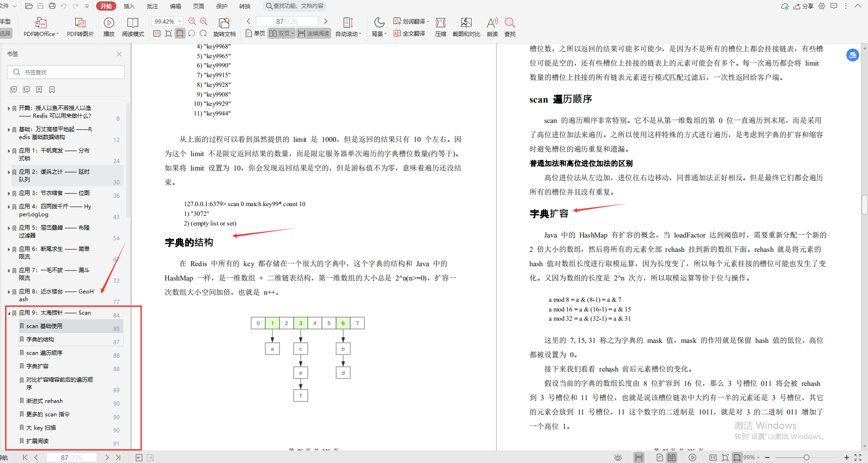The height and width of the screenshot is (463, 868).
Task: Enter 阅读模式 reading mode
Action: click(x=133, y=26)
